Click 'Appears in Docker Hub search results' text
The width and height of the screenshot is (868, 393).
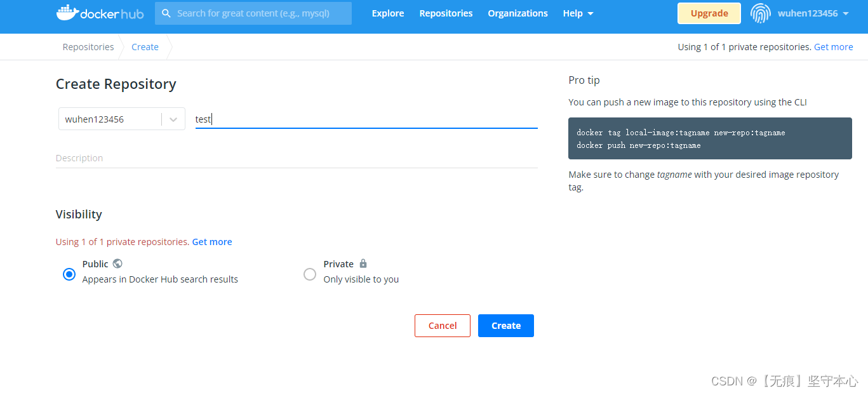pos(160,279)
